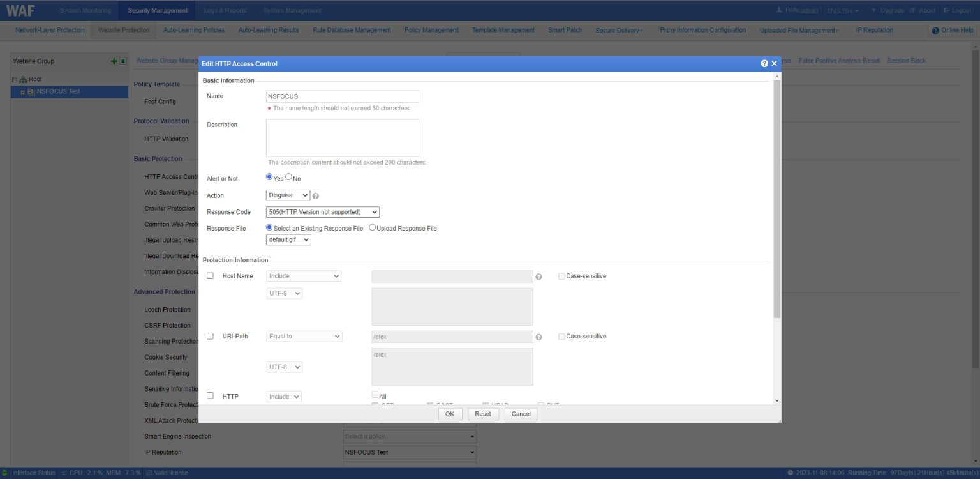Click the Hello admin user icon
The image size is (980, 479).
point(780,10)
